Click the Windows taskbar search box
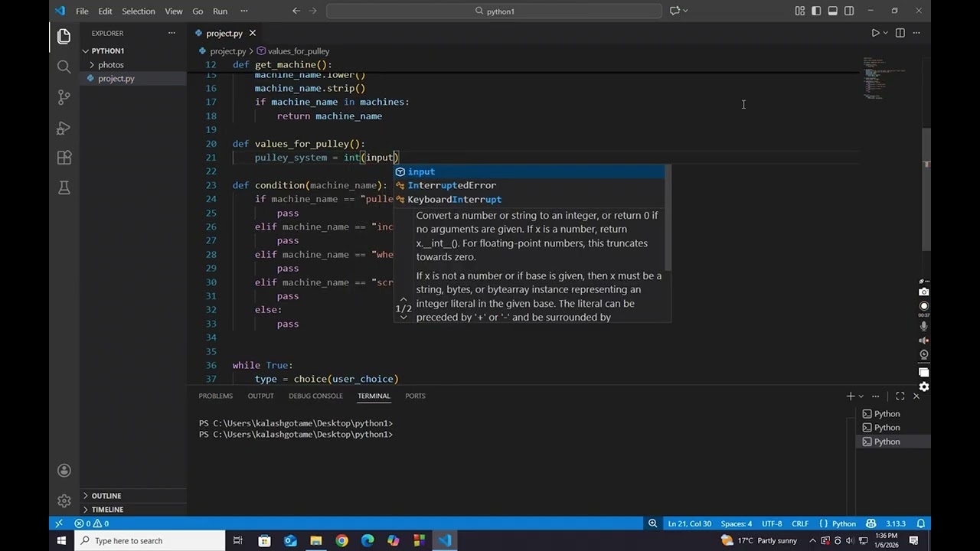 pos(150,540)
